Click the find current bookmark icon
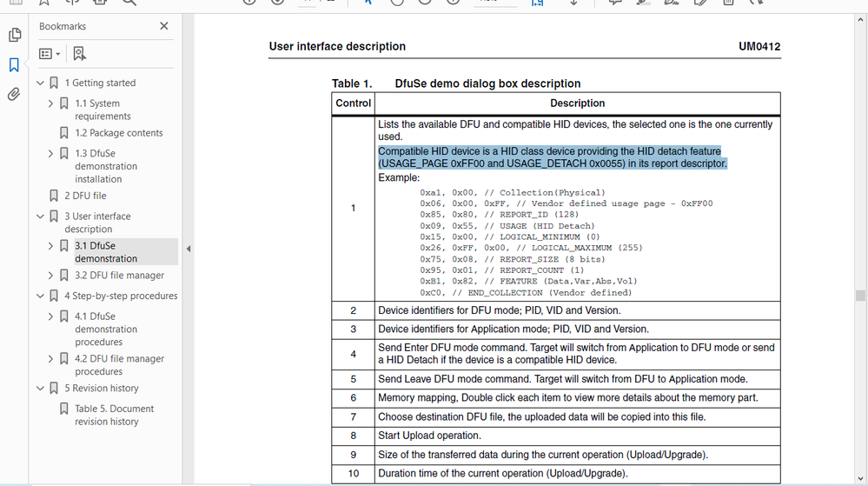 click(80, 54)
